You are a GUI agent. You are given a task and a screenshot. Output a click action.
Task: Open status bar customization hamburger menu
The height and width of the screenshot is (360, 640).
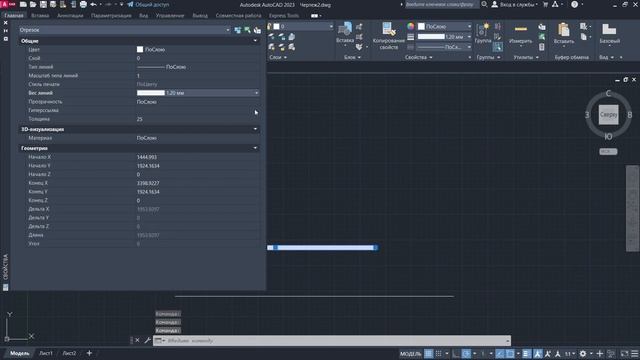[x=635, y=353]
